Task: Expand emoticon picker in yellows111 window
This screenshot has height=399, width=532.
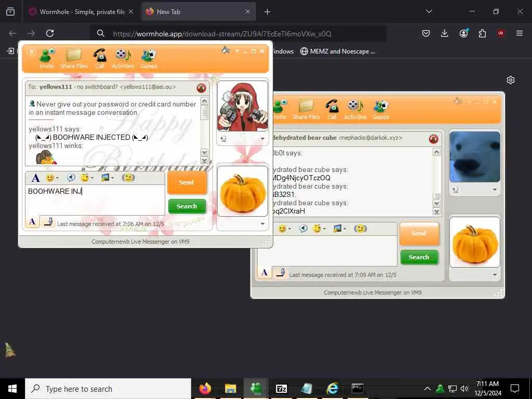Action: coord(58,178)
